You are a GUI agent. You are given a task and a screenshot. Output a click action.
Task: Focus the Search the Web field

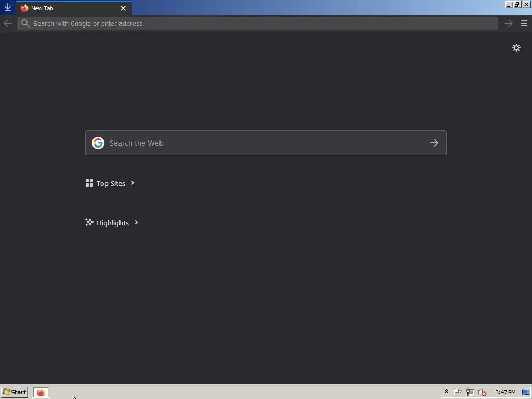265,143
